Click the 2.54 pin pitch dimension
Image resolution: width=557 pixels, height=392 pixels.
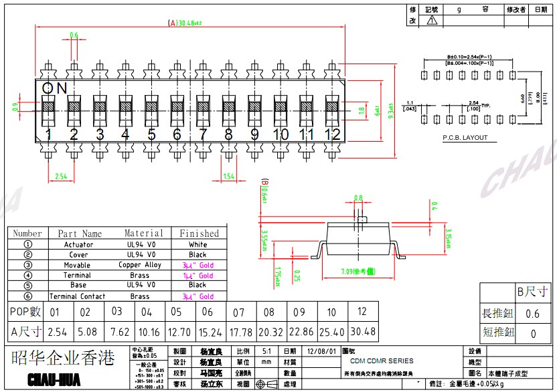[61, 177]
